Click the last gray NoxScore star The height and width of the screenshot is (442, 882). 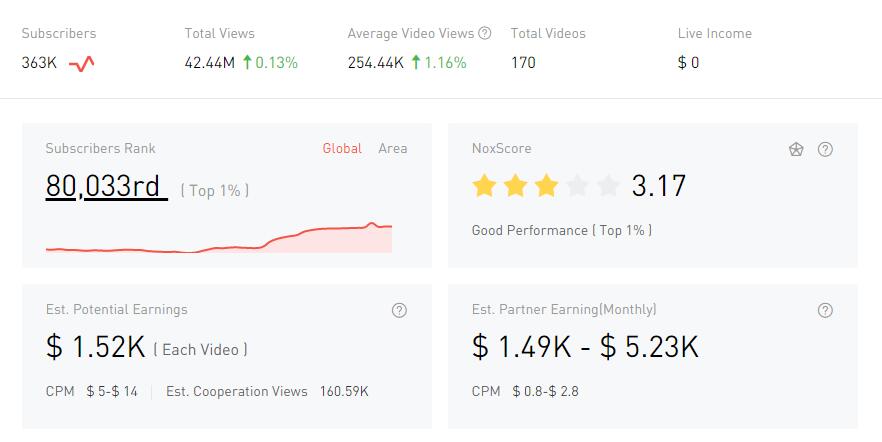pyautogui.click(x=608, y=186)
